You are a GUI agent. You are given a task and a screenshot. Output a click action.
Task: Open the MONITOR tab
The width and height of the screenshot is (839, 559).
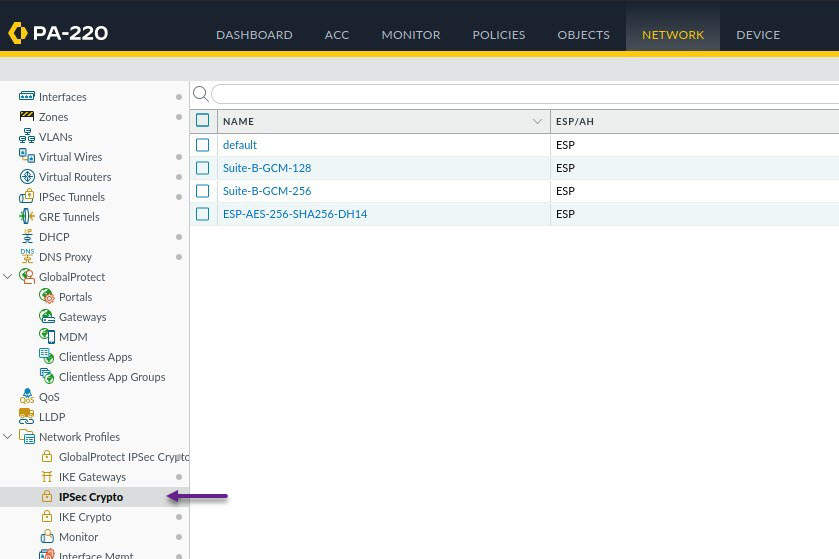[x=411, y=35]
